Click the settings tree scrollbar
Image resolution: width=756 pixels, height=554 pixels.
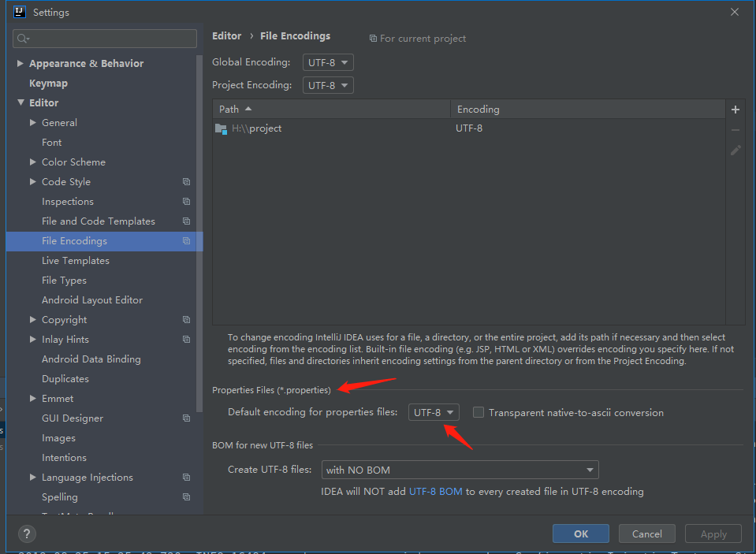point(199,233)
